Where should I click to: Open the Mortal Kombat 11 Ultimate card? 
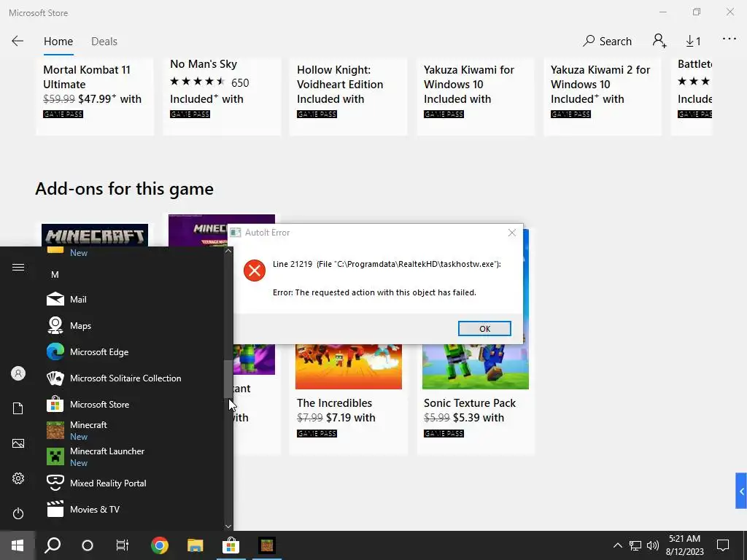click(x=95, y=97)
